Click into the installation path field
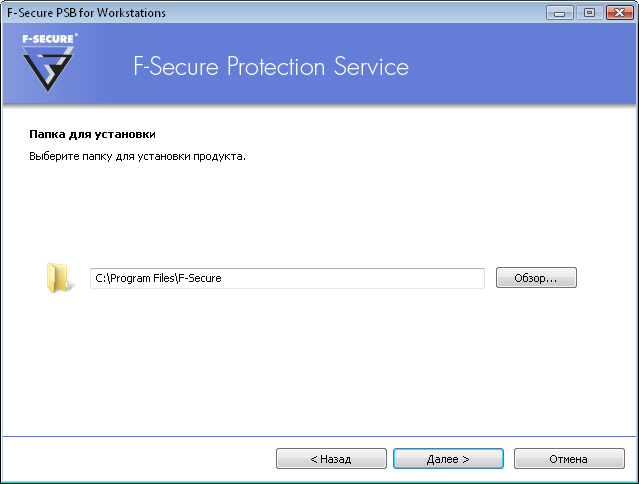639x484 pixels. click(x=287, y=278)
